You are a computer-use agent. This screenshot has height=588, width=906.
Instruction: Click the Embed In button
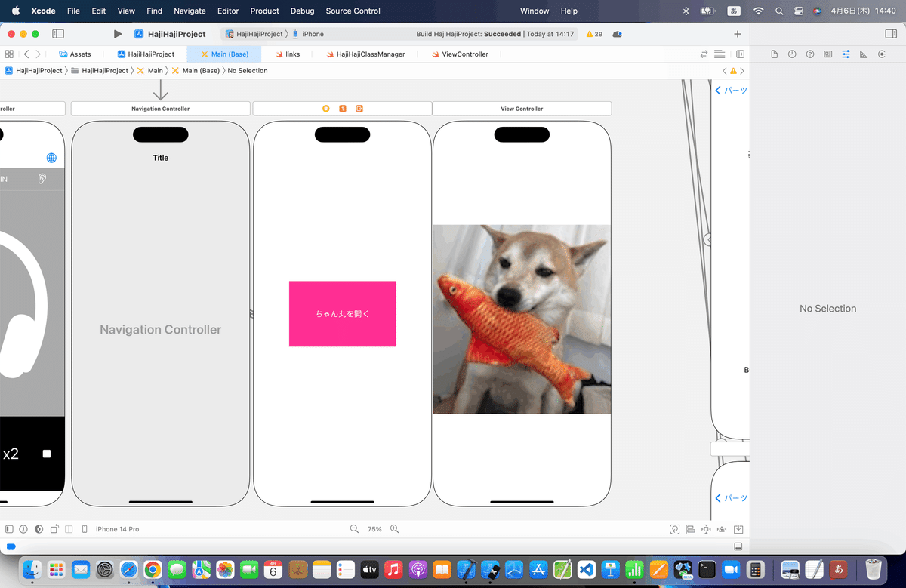click(738, 529)
